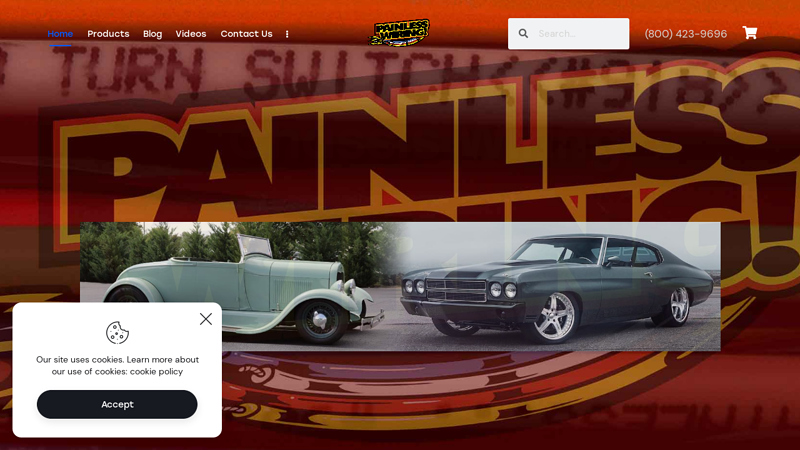Click the magnifying glass search icon
Screen dimensions: 800x450
pyautogui.click(x=523, y=34)
